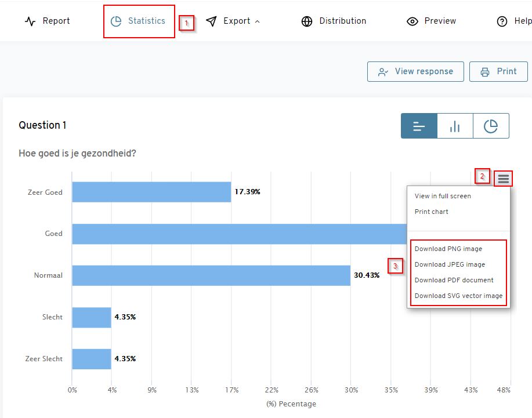The width and height of the screenshot is (532, 418).
Task: Click the Preview eye icon
Action: (412, 21)
